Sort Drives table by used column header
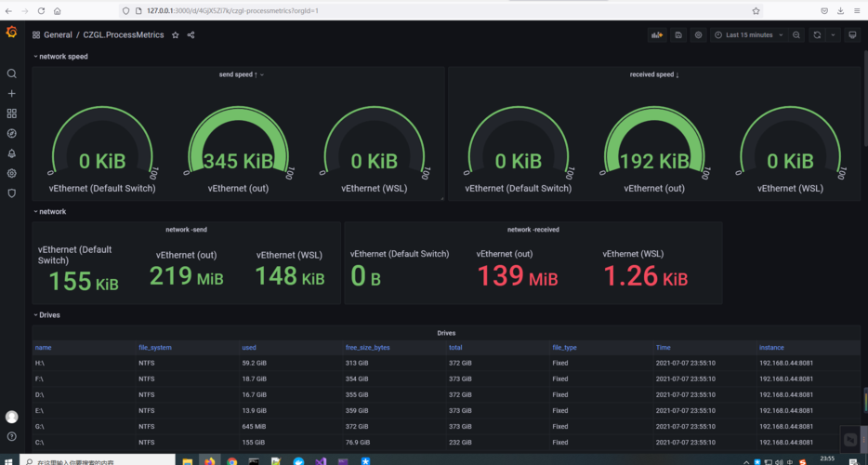Screen dimensions: 868x465 [x=249, y=348]
